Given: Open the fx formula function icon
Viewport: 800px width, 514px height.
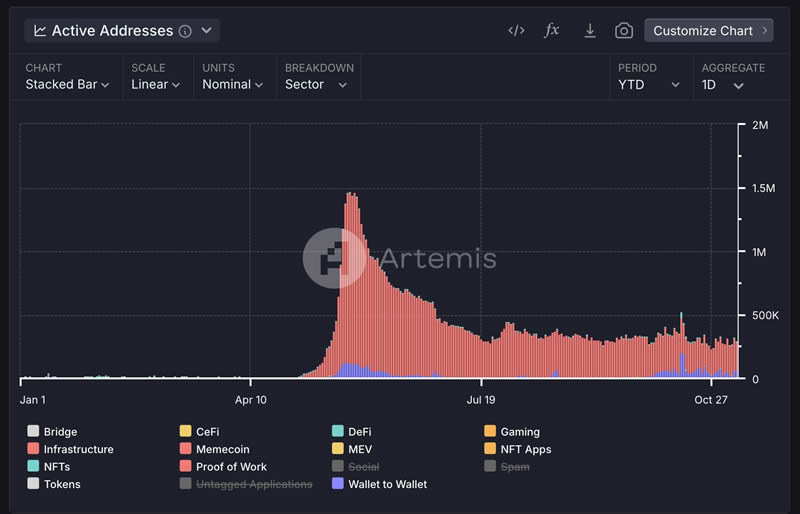Looking at the screenshot, I should (551, 31).
